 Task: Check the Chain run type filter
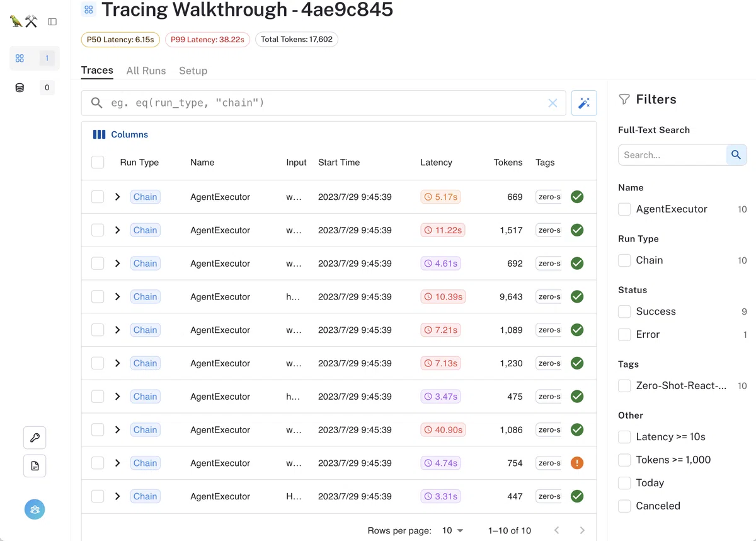[624, 260]
